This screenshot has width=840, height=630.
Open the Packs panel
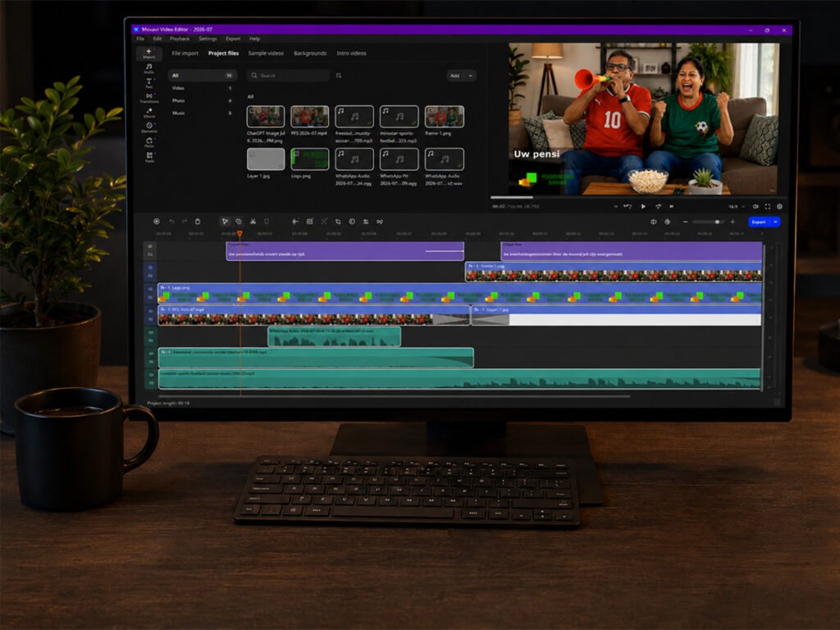coord(149,141)
